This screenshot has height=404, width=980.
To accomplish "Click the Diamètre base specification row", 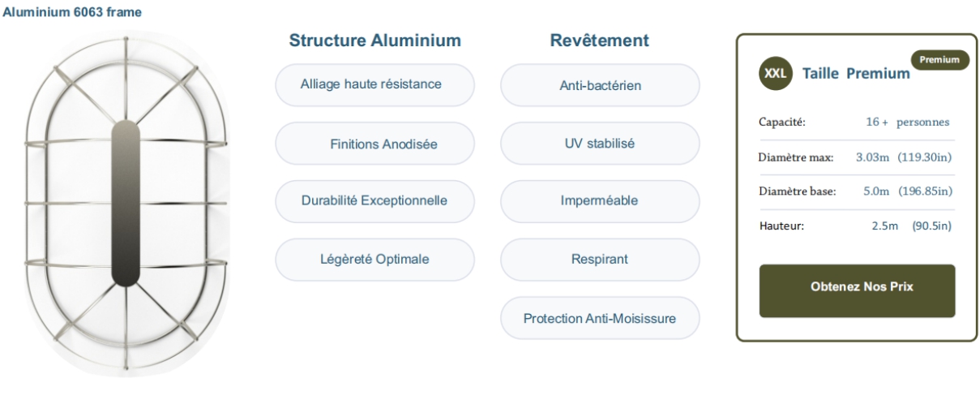I will tap(857, 191).
